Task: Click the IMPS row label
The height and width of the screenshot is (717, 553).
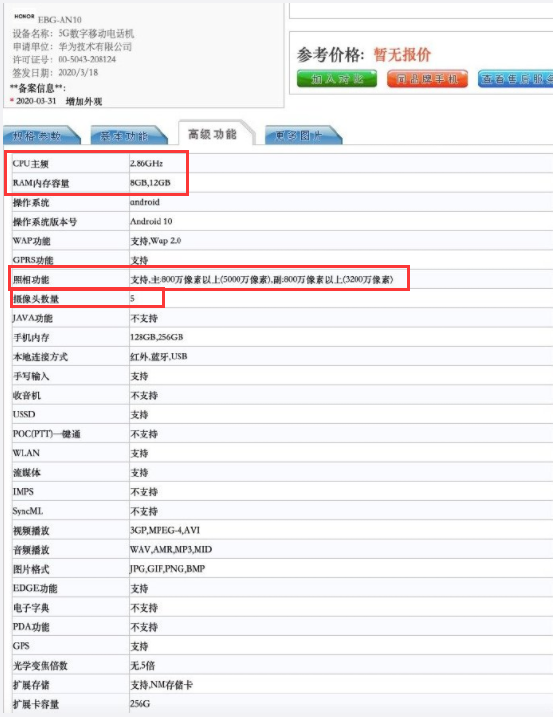Action: coord(23,492)
